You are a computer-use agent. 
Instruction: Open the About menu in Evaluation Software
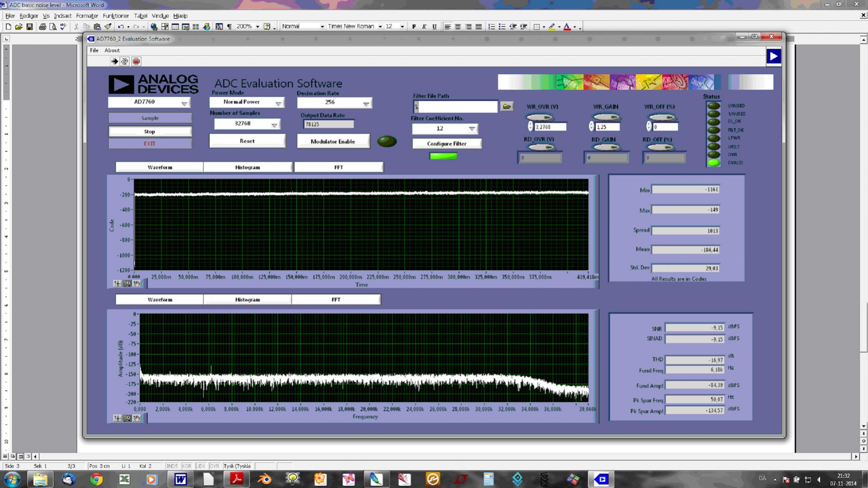point(112,50)
